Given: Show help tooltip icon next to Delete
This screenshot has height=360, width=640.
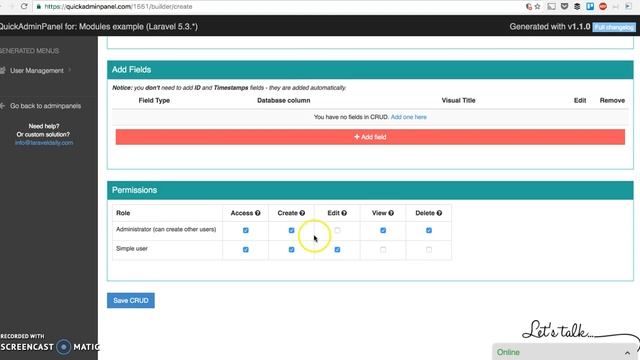Looking at the screenshot, I should coord(439,213).
